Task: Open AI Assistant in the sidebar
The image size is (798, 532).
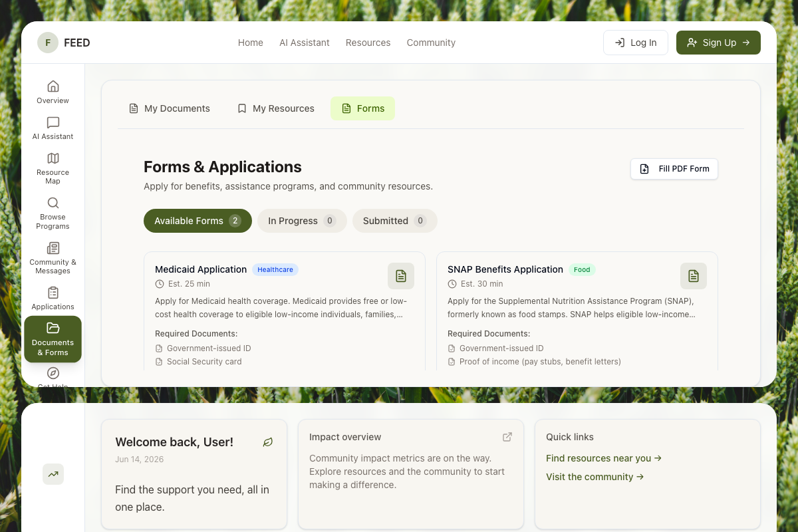Action: pyautogui.click(x=53, y=128)
